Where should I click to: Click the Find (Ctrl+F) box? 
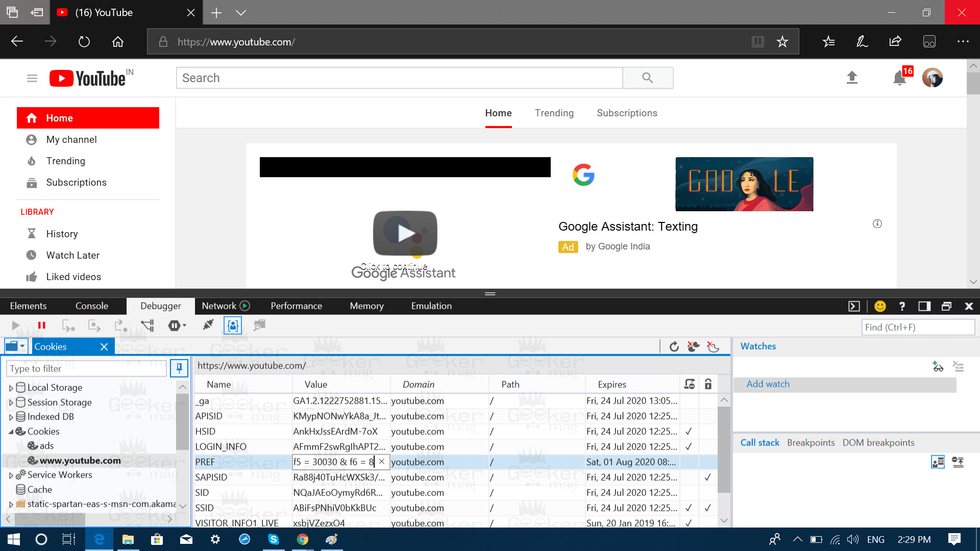tap(918, 328)
